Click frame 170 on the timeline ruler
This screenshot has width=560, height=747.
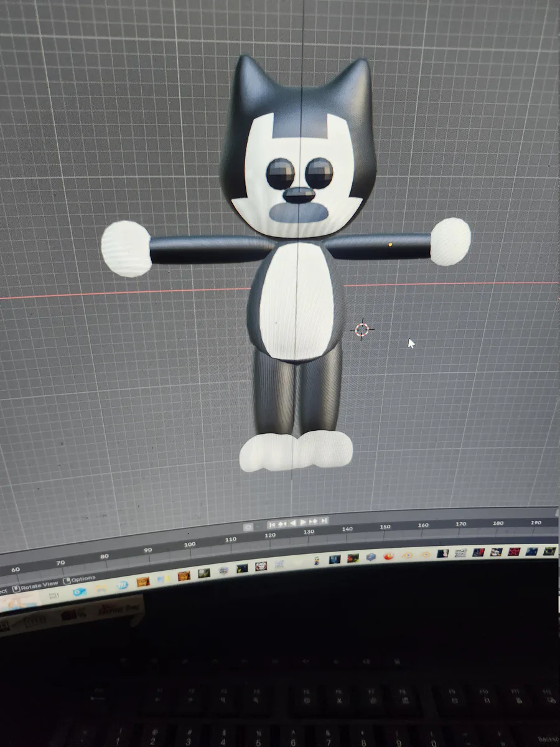coord(460,524)
